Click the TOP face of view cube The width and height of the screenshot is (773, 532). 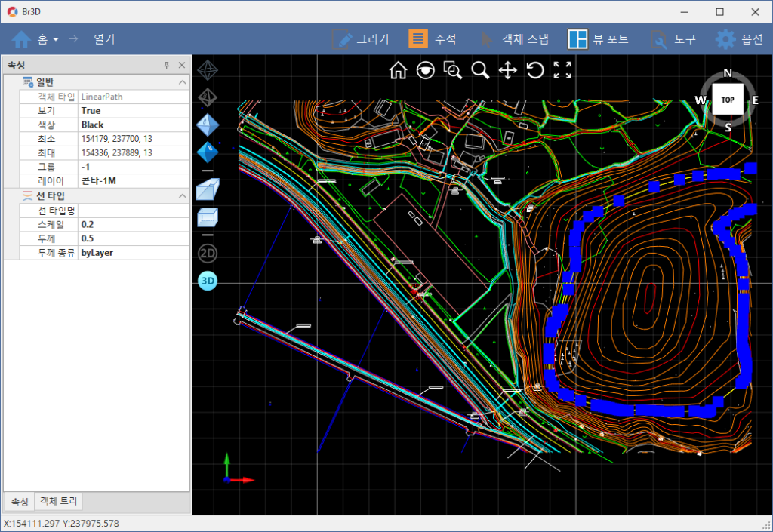[728, 100]
